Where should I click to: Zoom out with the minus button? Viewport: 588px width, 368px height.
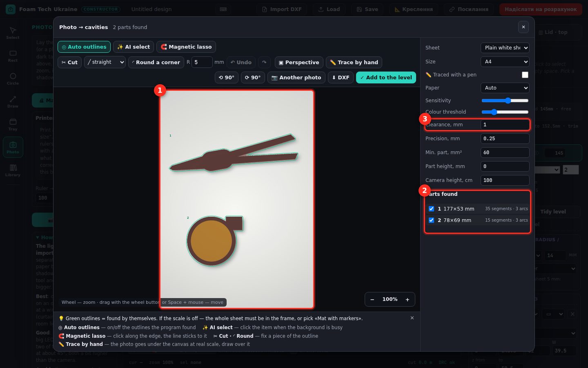click(372, 299)
